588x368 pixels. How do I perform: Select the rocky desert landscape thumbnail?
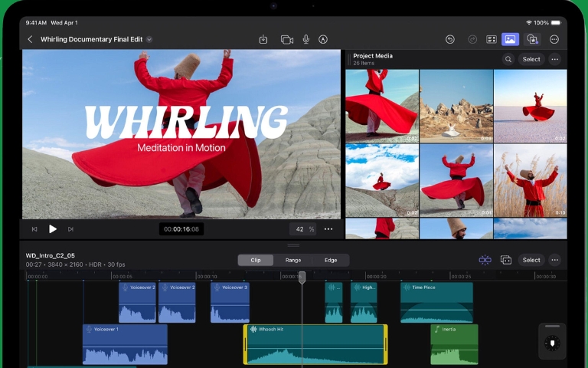tap(456, 106)
